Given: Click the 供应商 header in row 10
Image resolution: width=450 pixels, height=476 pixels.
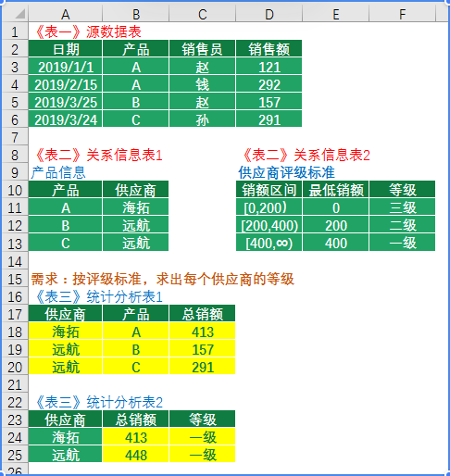Looking at the screenshot, I should tap(135, 190).
